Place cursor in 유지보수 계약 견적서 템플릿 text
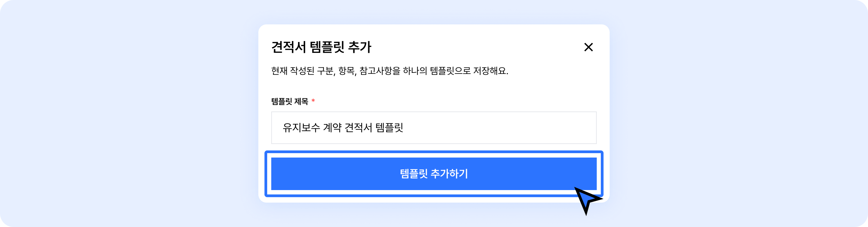Screen dimensions: 868x227 342,128
